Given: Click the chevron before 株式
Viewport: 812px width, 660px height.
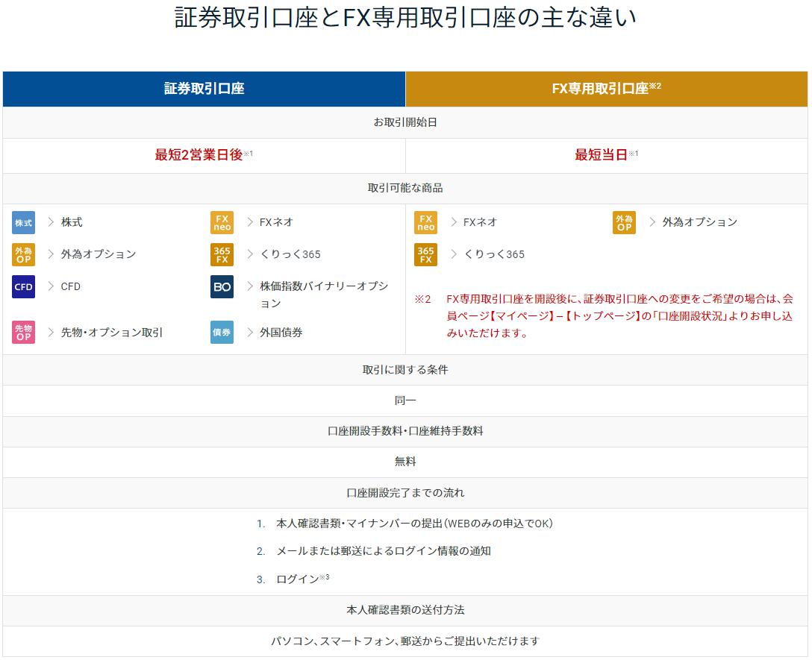Looking at the screenshot, I should [x=51, y=222].
